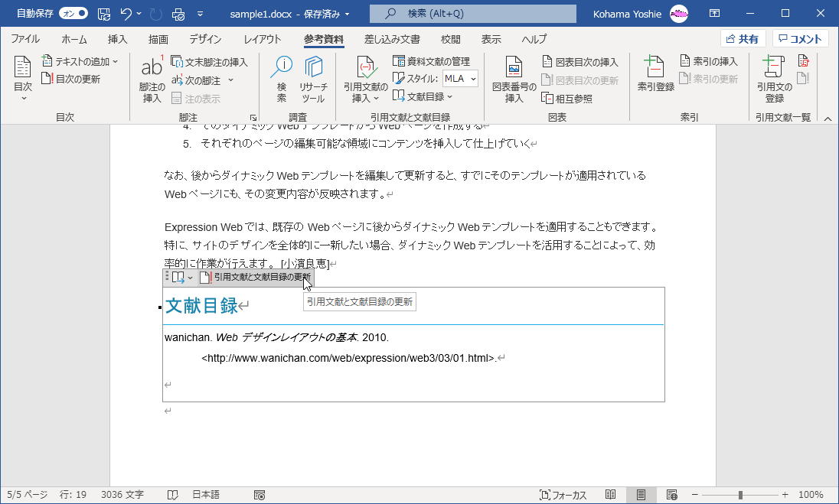Enable フォーカス mode

(563, 495)
